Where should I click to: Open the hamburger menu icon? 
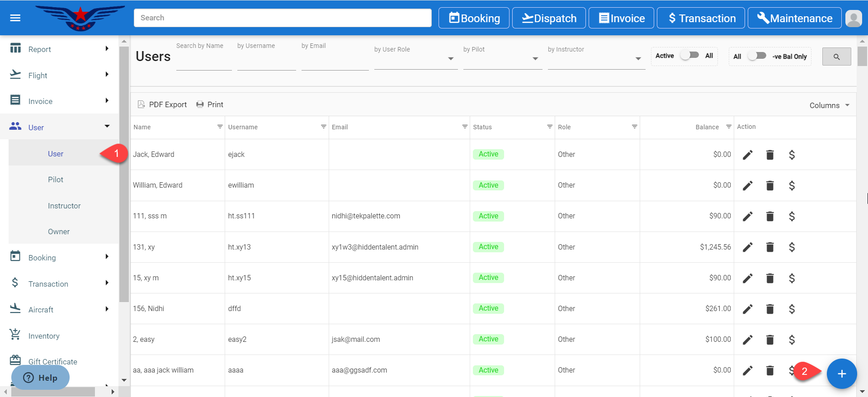15,18
